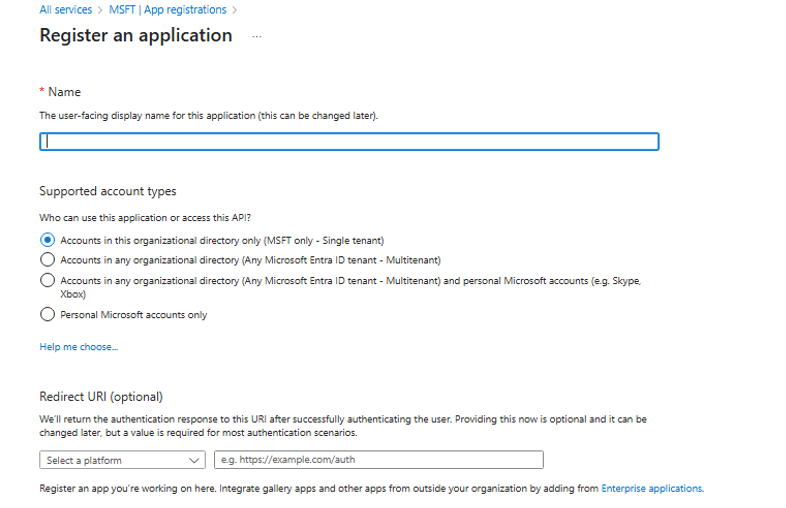Viewport: 786px width, 508px height.
Task: Click the Redirect URI input box
Action: (379, 460)
